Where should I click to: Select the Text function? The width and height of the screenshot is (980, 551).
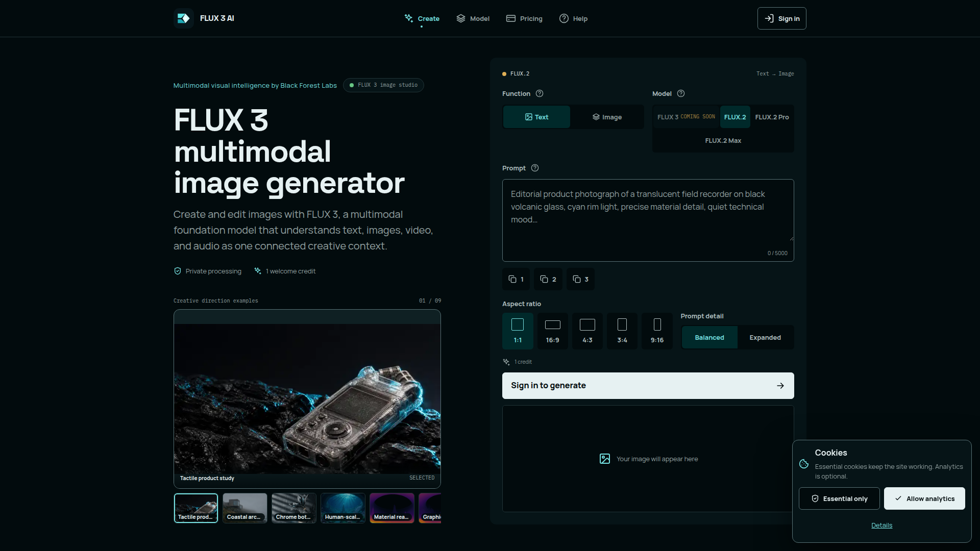(536, 117)
